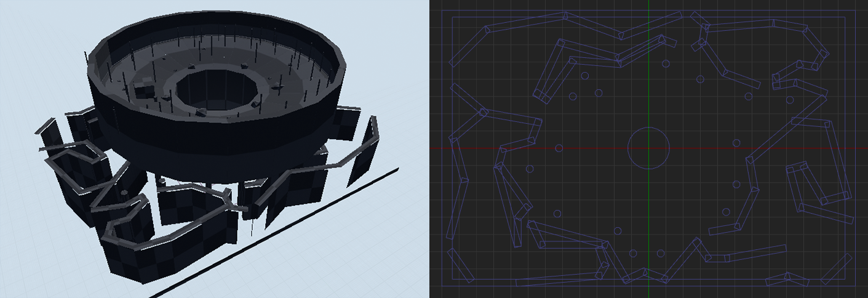Viewport: 868px width, 298px height.
Task: Pick the small circle right of the large circle near red axis
Action: click(x=736, y=143)
